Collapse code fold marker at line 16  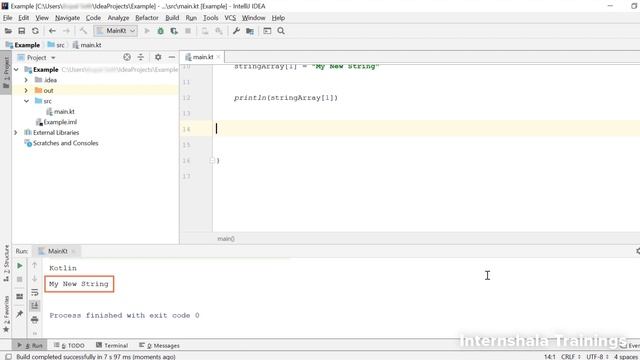point(212,160)
